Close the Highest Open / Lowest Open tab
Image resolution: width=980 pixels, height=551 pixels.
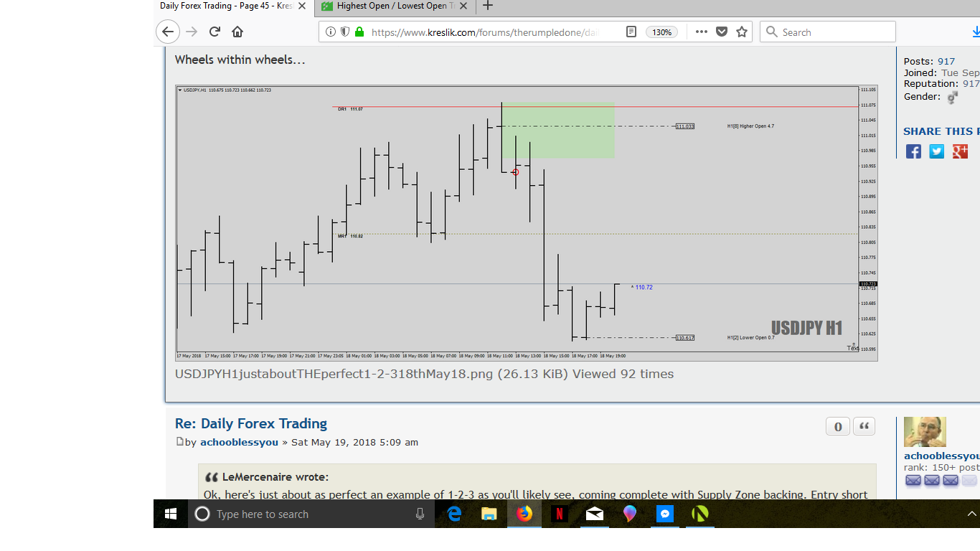pos(463,6)
